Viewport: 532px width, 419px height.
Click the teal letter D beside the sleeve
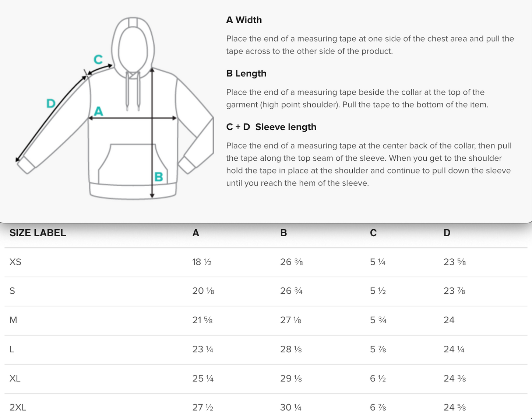point(51,104)
